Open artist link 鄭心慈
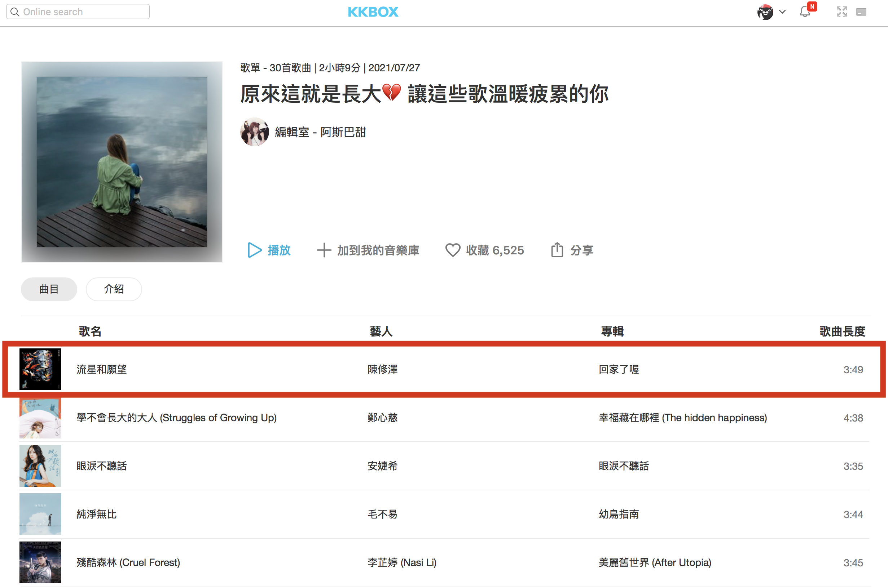 (382, 418)
